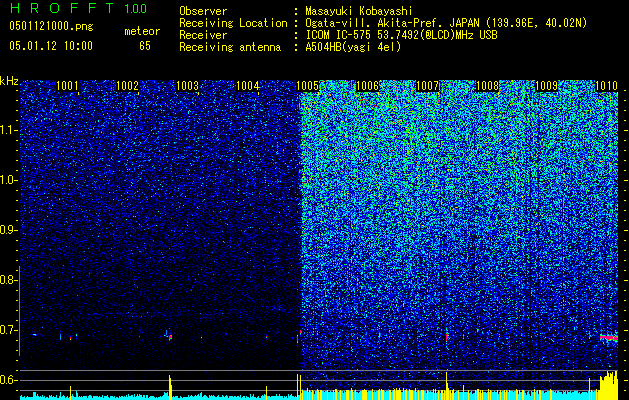Click the kHz axis unit label

coord(9,81)
